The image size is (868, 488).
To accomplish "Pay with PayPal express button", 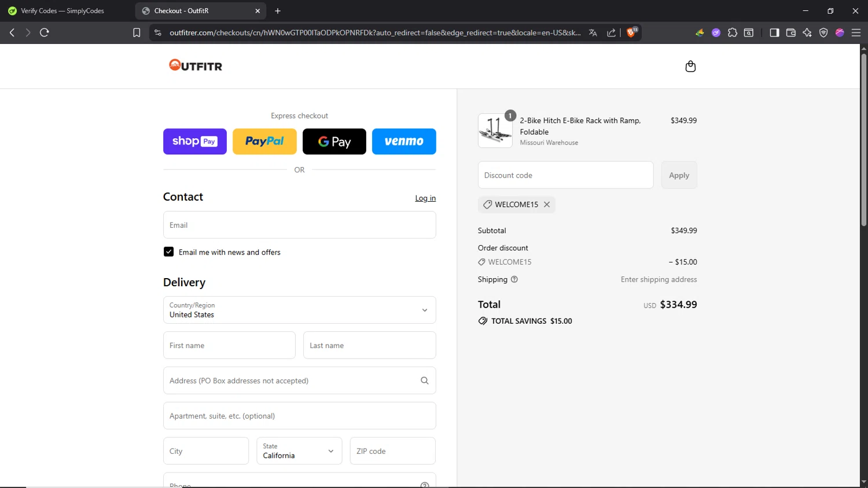I will [x=264, y=142].
